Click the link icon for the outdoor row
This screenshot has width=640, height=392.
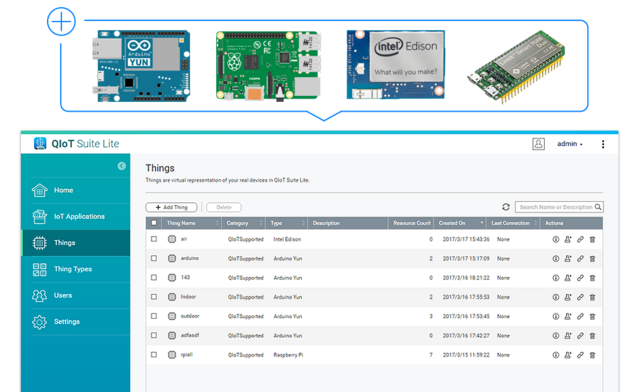click(580, 316)
